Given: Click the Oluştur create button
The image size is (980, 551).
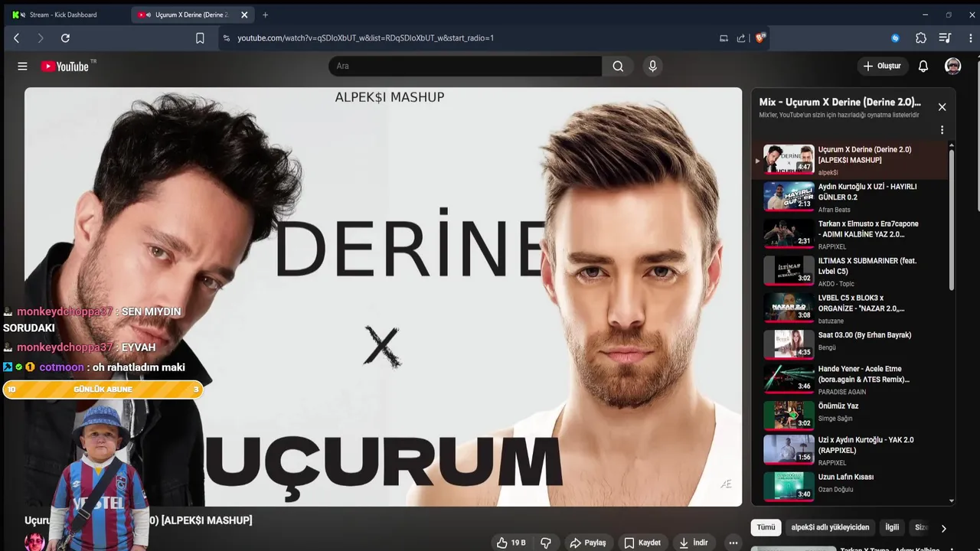Looking at the screenshot, I should click(x=882, y=66).
